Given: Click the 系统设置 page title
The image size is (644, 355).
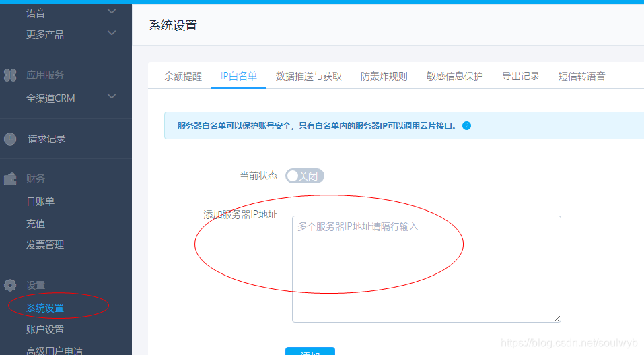Looking at the screenshot, I should tap(173, 26).
